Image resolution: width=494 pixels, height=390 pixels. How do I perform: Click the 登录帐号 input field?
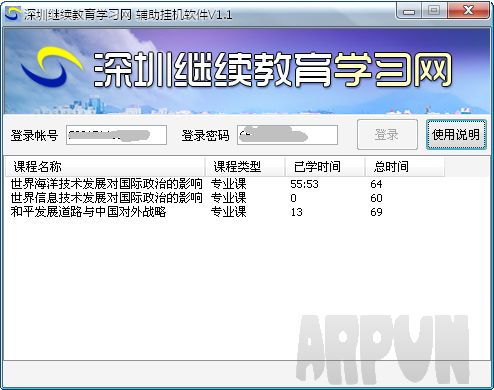116,135
